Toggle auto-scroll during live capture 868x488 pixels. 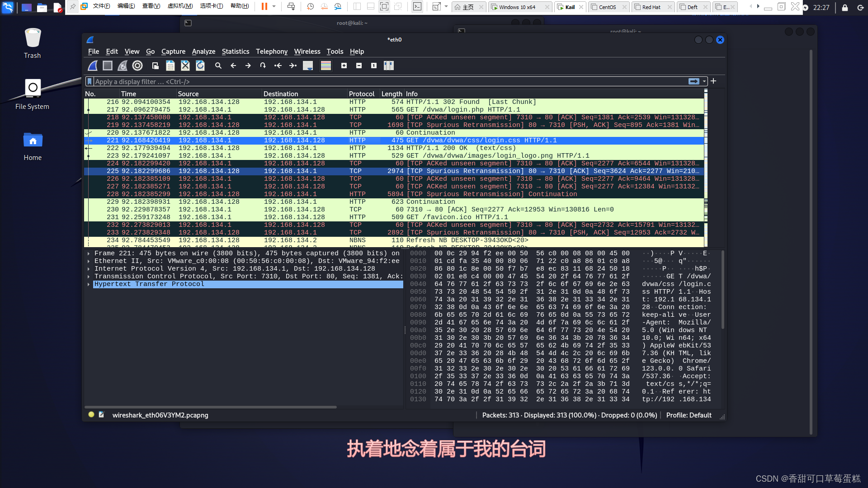(308, 66)
